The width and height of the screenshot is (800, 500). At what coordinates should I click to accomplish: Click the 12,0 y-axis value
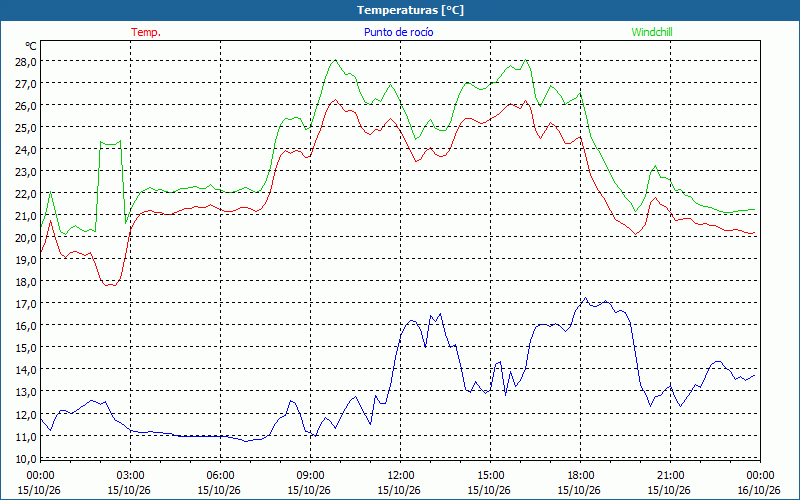(x=25, y=414)
